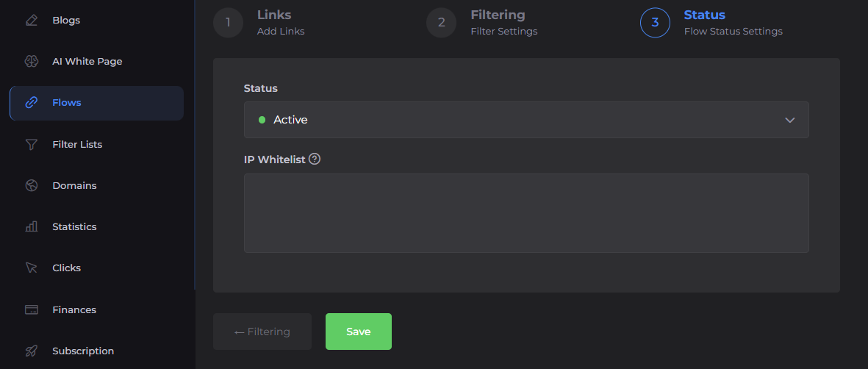Select the Clicks cursor icon
This screenshot has width=868, height=369.
tap(31, 268)
